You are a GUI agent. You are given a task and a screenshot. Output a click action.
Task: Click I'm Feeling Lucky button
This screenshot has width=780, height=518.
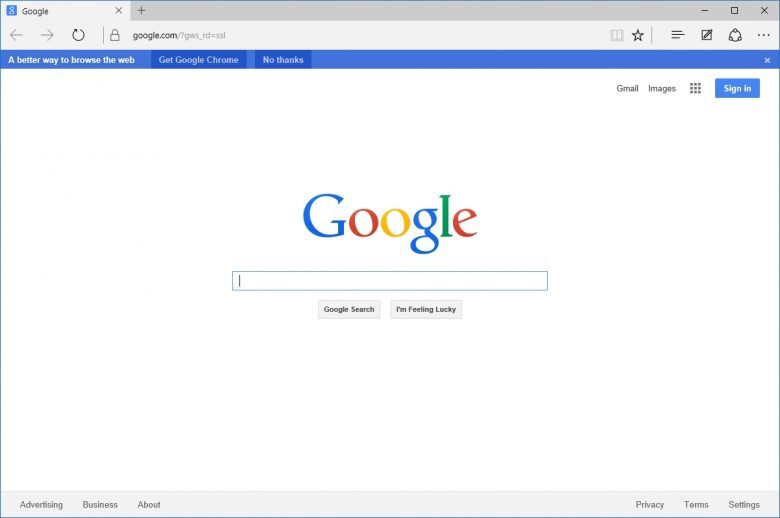pos(426,310)
